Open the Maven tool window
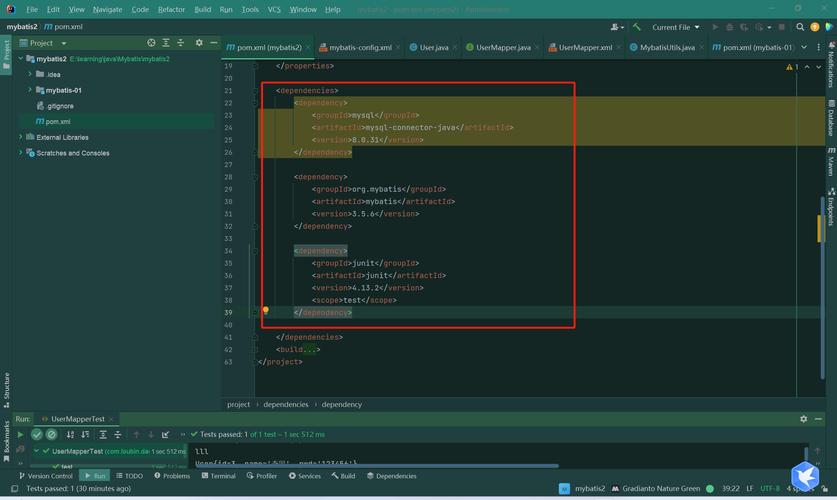Viewport: 837px width, 500px height. click(831, 162)
